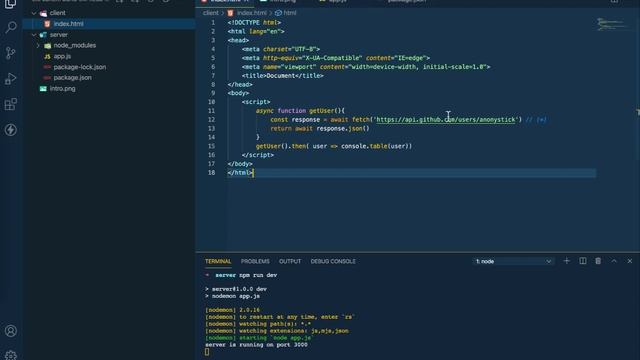640x360 pixels.
Task: Switch to the DEBUG CONSOLE tab
Action: tap(333, 261)
